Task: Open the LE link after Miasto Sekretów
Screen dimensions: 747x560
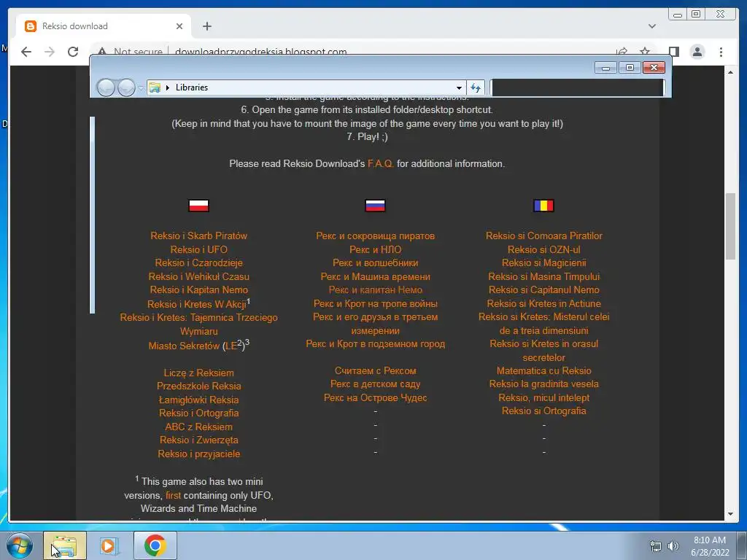Action: point(231,346)
